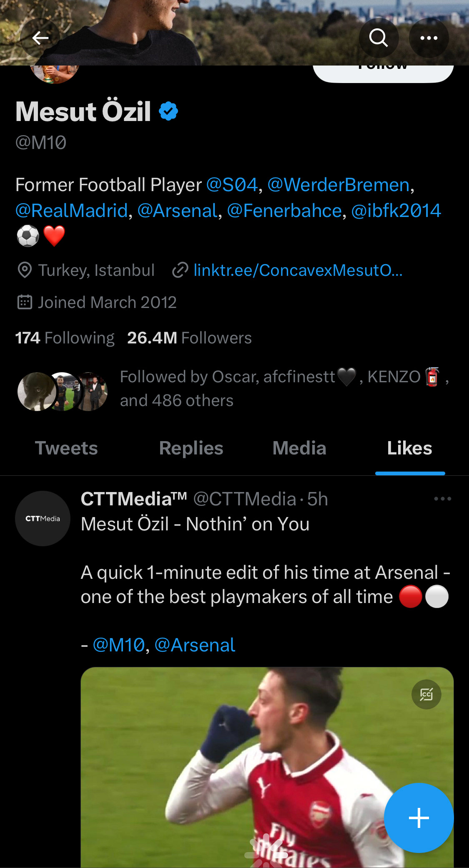
Task: View the 174 Following list
Action: 65,338
